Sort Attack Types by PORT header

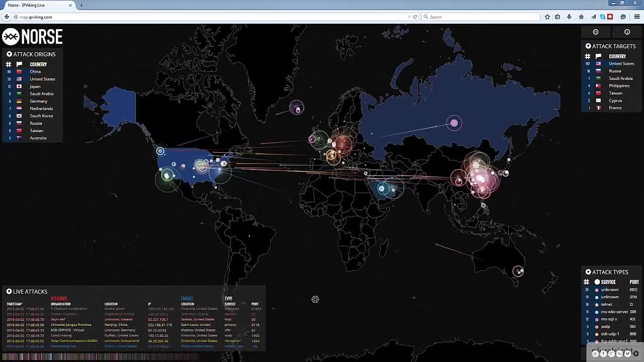pos(634,282)
